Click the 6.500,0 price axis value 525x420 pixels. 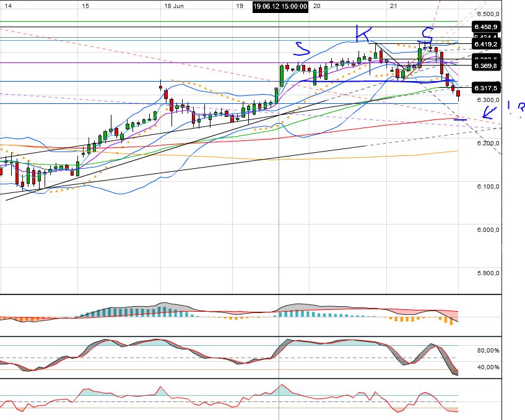click(x=488, y=14)
